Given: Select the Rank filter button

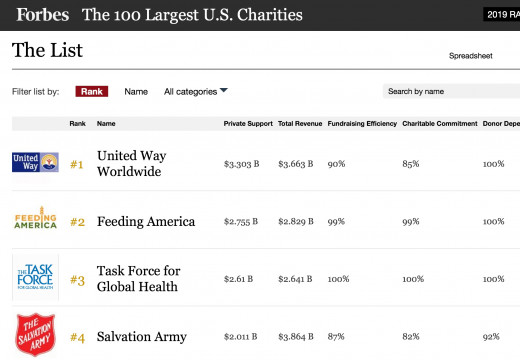Looking at the screenshot, I should pos(92,91).
